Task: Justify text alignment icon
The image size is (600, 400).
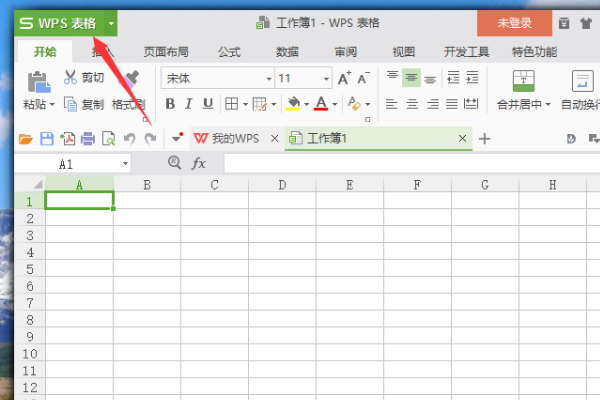Action: click(452, 104)
